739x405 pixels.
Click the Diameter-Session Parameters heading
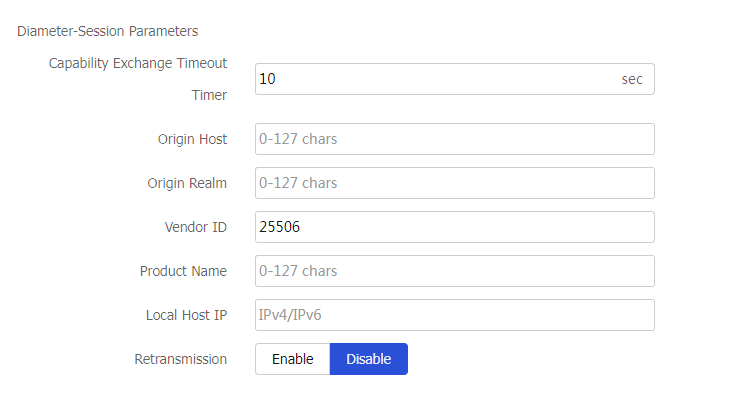(107, 31)
